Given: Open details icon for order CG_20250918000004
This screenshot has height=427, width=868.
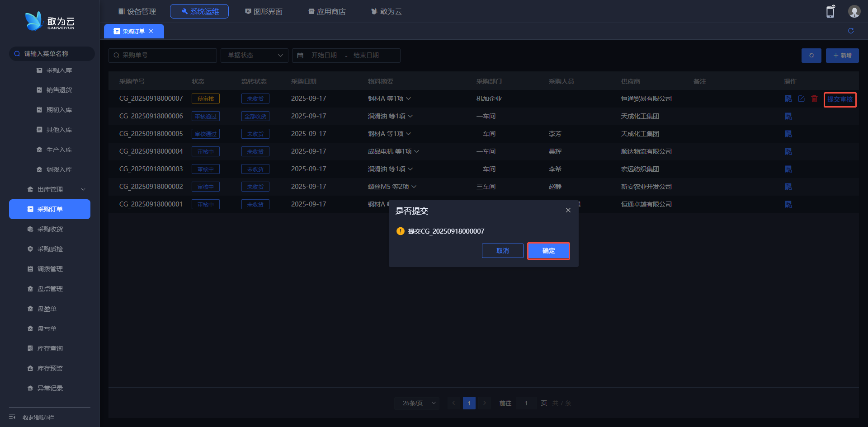Looking at the screenshot, I should (788, 151).
